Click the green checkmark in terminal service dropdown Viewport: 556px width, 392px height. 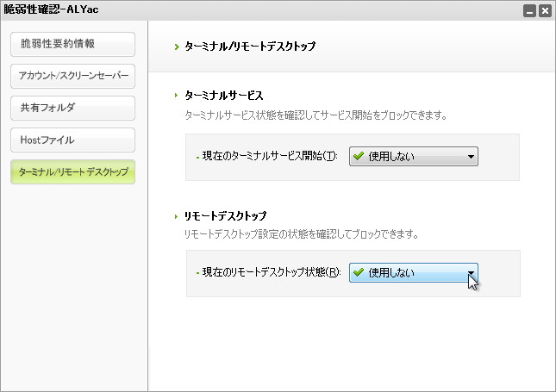coord(358,157)
